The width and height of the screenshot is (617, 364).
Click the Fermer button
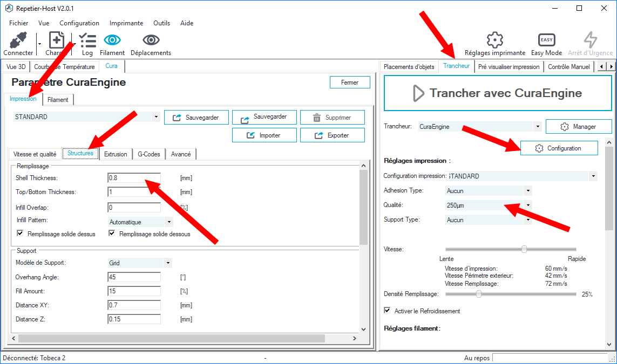[x=350, y=83]
